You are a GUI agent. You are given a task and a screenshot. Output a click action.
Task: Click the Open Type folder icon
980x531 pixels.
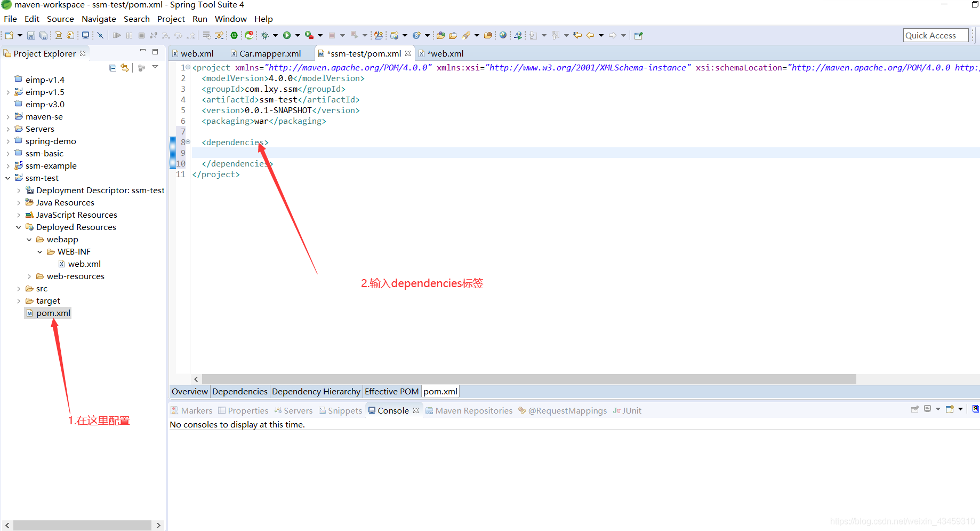(441, 35)
